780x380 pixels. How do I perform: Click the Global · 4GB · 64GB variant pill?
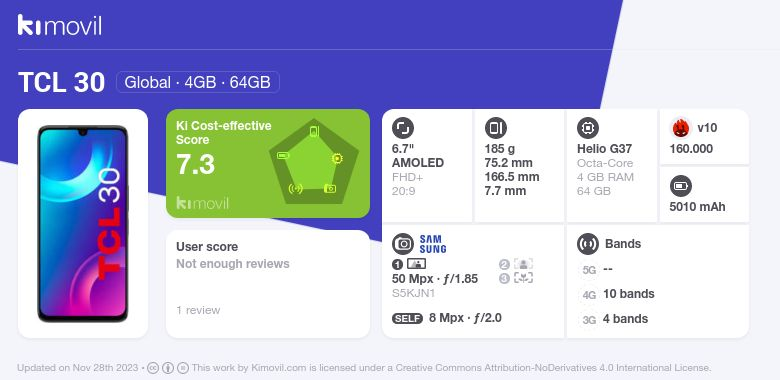197,82
